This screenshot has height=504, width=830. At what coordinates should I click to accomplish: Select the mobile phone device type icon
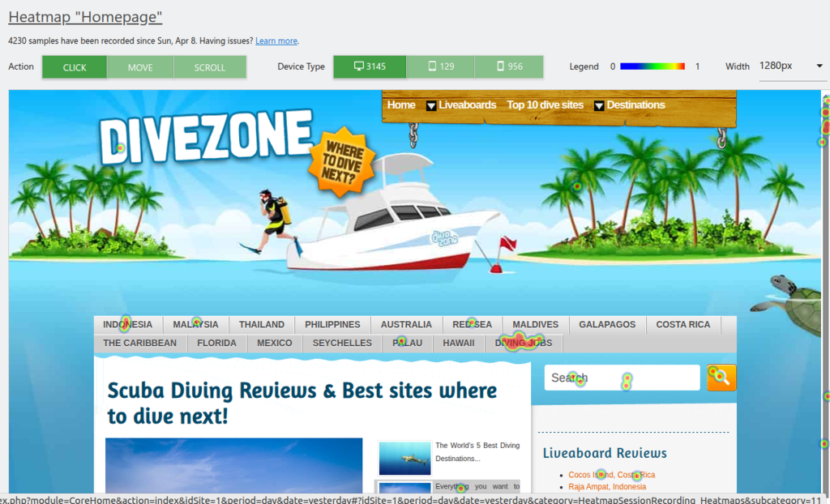pyautogui.click(x=500, y=66)
